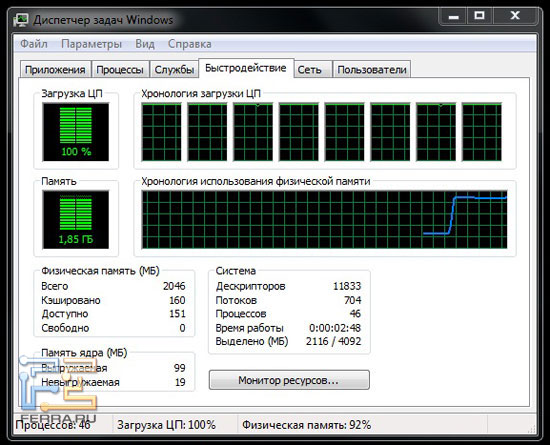Click status bar Процессов: 46
Image resolution: width=550 pixels, height=445 pixels.
[x=53, y=425]
